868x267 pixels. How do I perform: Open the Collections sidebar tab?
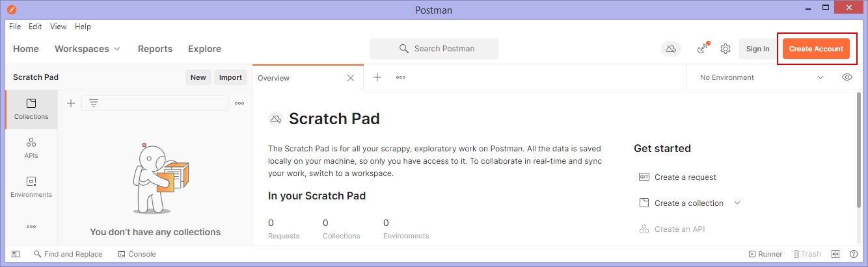tap(31, 109)
